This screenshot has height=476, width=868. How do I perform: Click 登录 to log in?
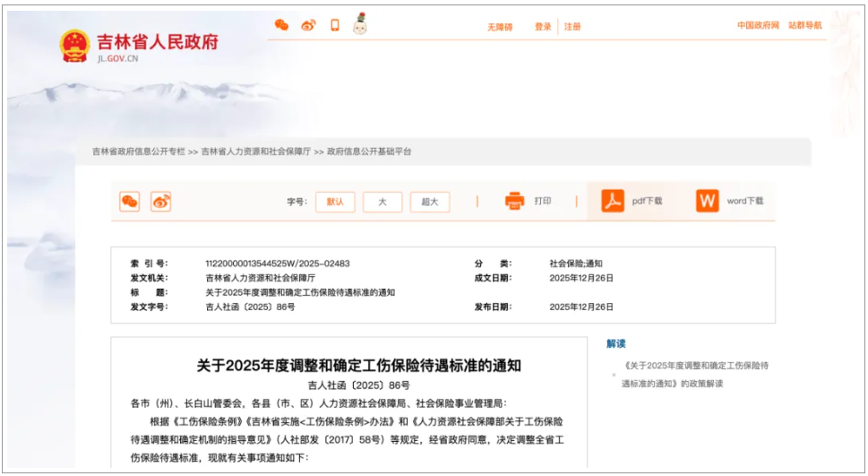click(x=543, y=27)
